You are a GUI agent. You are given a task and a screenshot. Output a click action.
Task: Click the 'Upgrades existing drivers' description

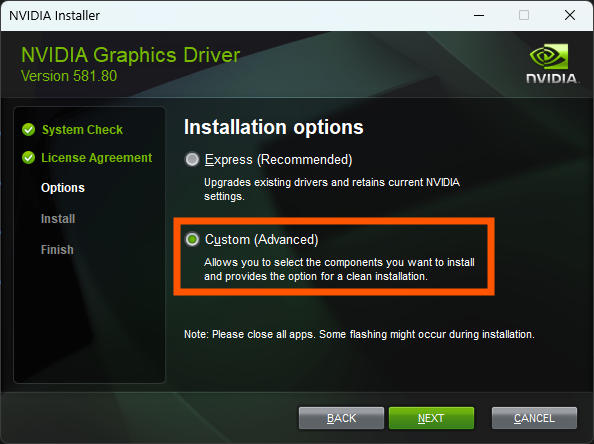[x=332, y=189]
